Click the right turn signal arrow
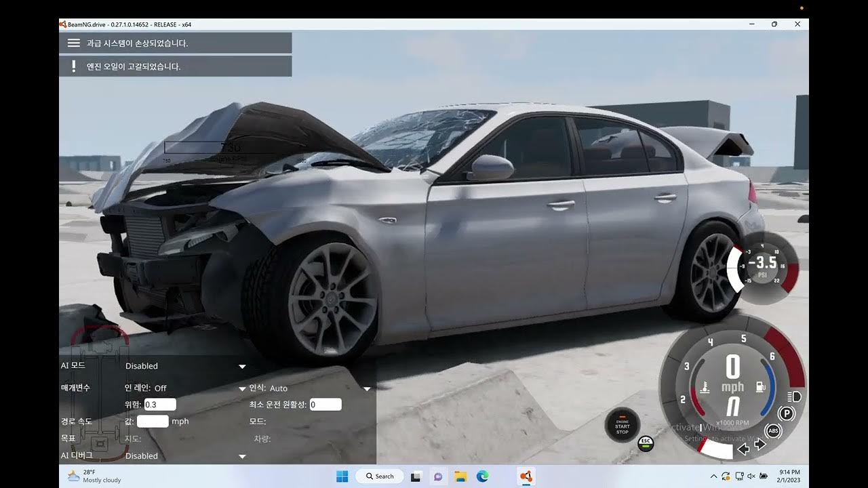Screen dimensions: 868x488 pyautogui.click(x=759, y=445)
